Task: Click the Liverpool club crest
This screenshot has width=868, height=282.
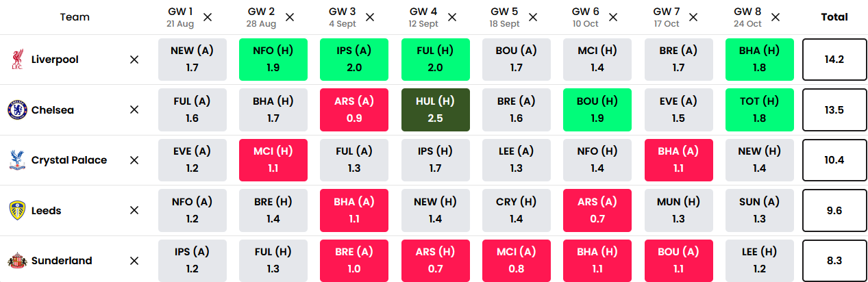Action: (x=16, y=60)
